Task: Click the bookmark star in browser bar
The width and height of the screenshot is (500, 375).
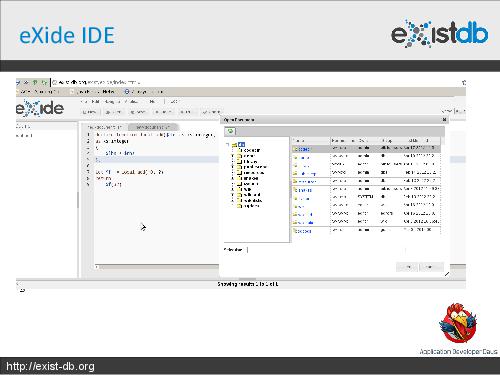Action: (463, 82)
